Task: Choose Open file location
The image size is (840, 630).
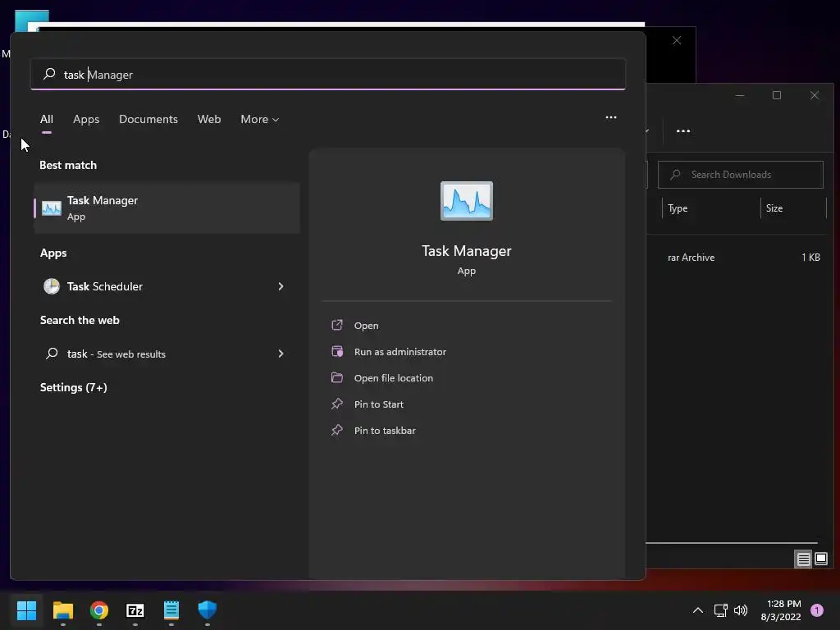Action: (x=394, y=377)
